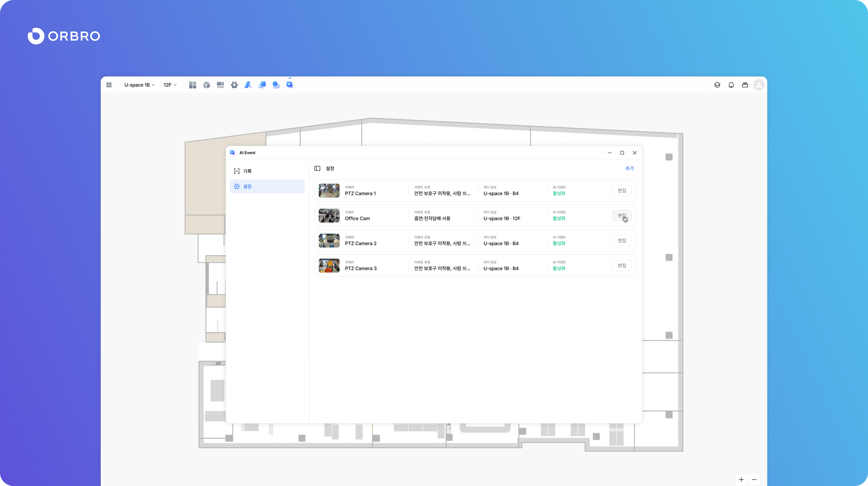Image resolution: width=868 pixels, height=486 pixels.
Task: Toggle the sidebar panel icon beside 설정
Action: pos(317,168)
